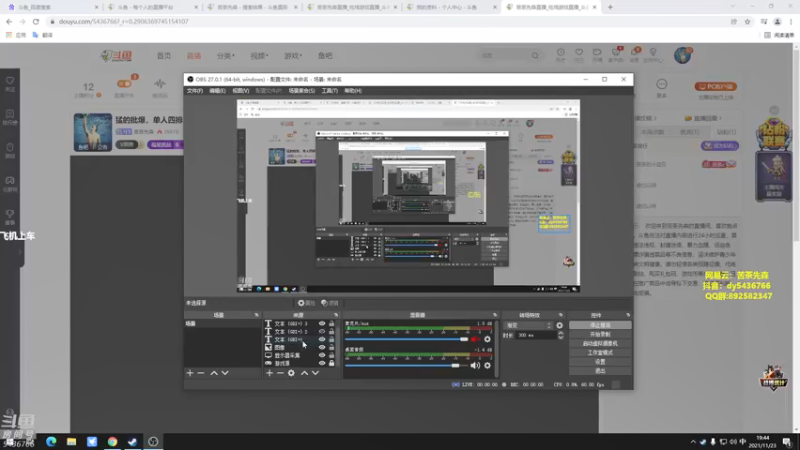Screen dimensions: 800x450
Task: Click the 退出 exit button in OBS controls
Action: click(x=600, y=371)
